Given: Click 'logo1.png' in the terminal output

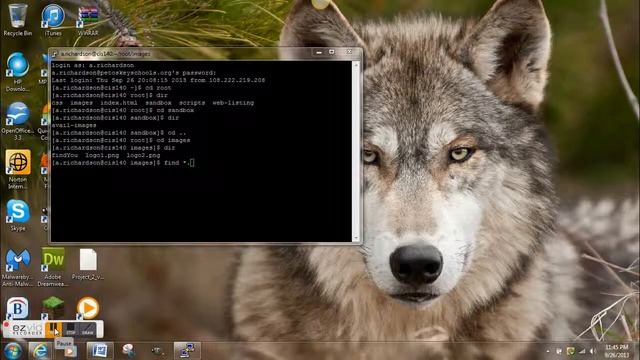Looking at the screenshot, I should (102, 155).
